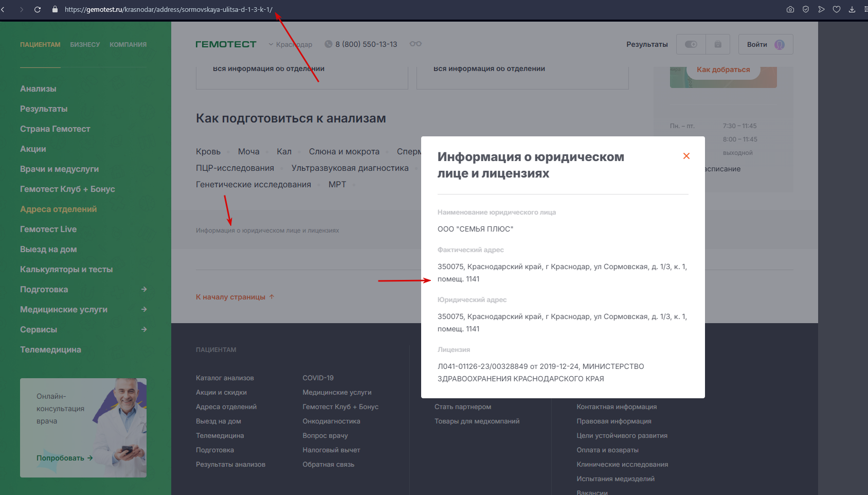Screen dimensions: 868x495
Task: Select the Моча preparation topic
Action: pyautogui.click(x=248, y=151)
